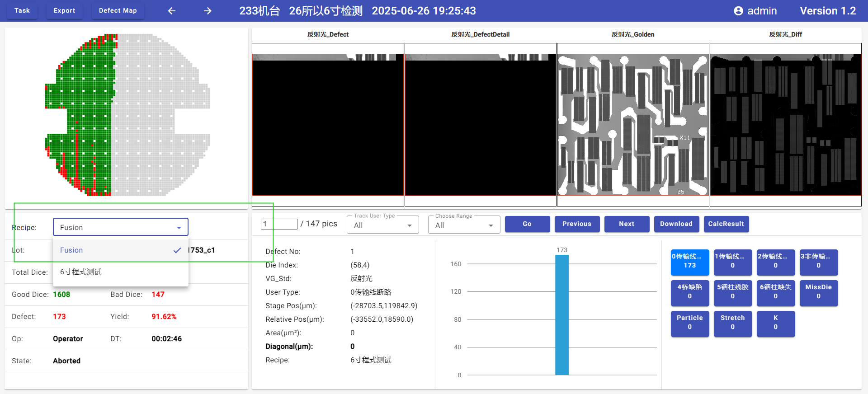868x394 pixels.
Task: Toggle the MissDie defect category filter
Action: coord(818,292)
